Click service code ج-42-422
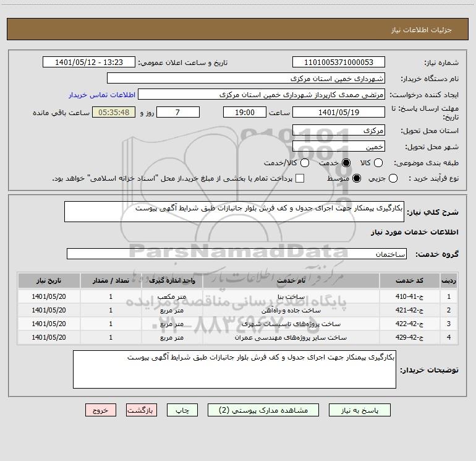The image size is (476, 461). 409,324
